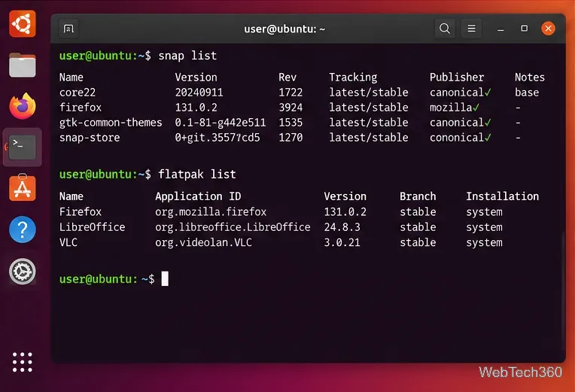Click 'Application ID' column header

click(199, 196)
